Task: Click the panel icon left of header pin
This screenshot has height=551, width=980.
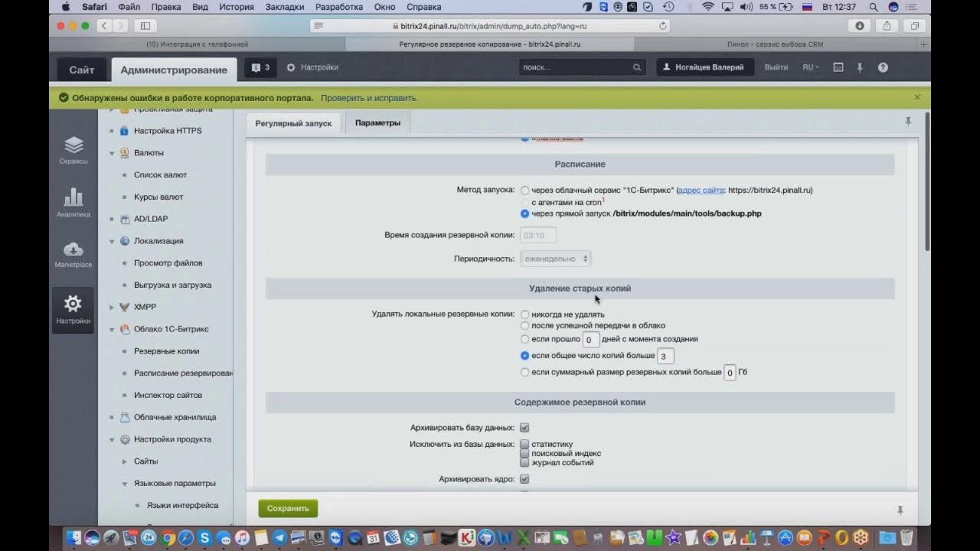Action: [838, 67]
